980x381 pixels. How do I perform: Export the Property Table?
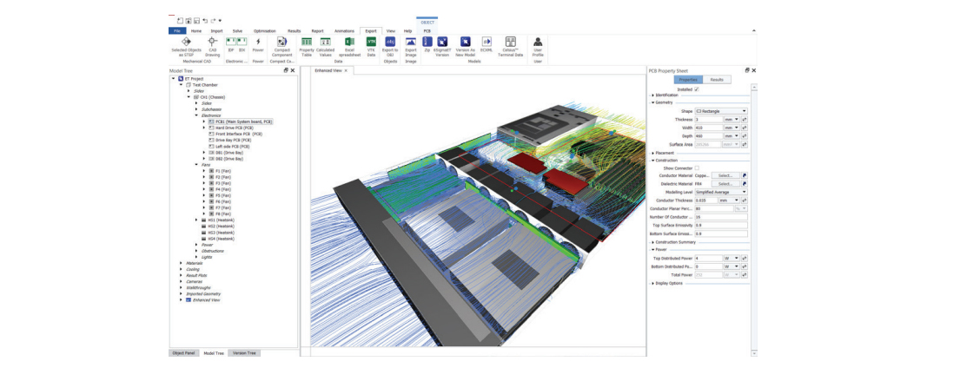click(x=307, y=47)
